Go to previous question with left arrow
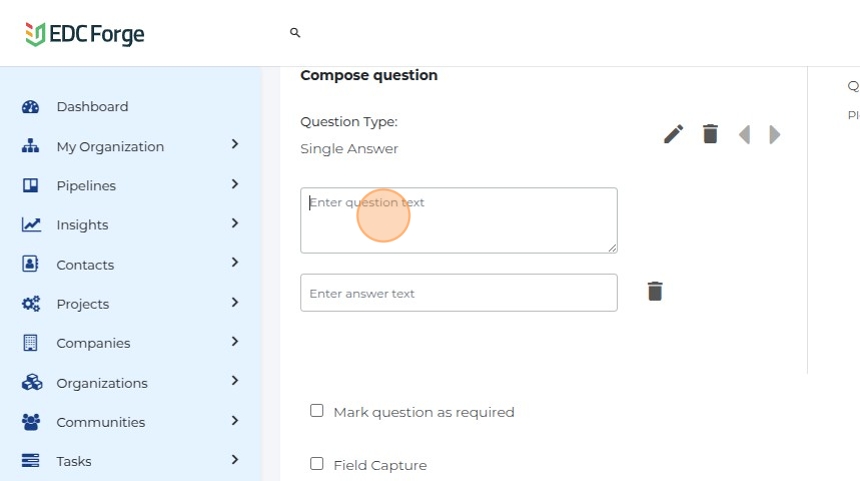The width and height of the screenshot is (860, 481). click(744, 134)
